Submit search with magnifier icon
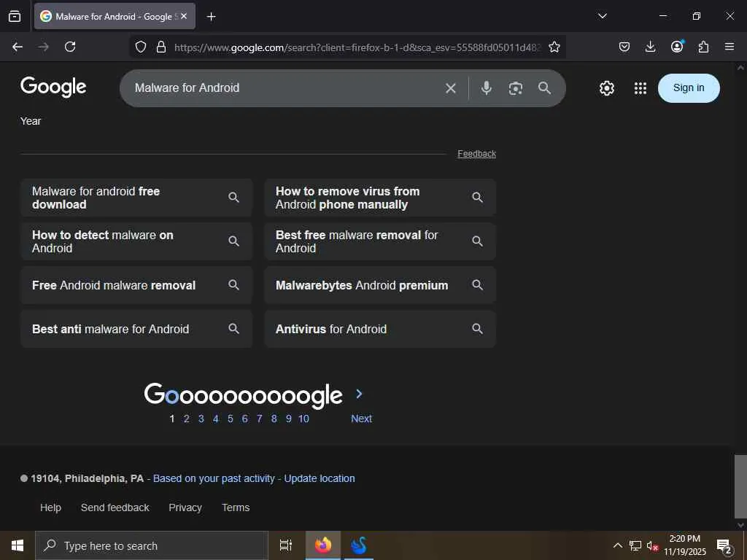The image size is (747, 560). click(x=544, y=87)
